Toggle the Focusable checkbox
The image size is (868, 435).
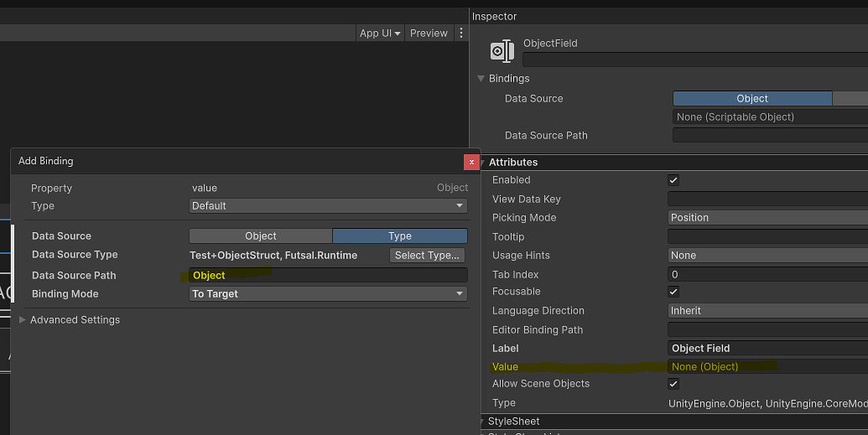673,292
